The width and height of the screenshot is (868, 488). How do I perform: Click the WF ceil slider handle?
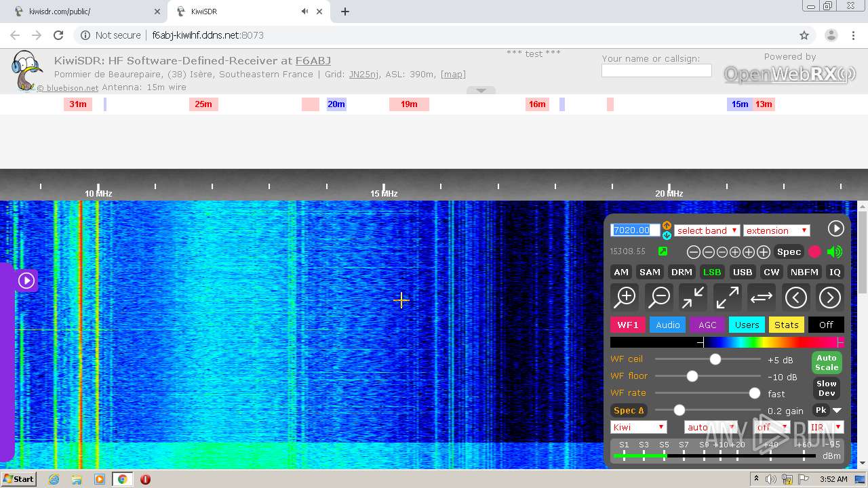pyautogui.click(x=715, y=359)
